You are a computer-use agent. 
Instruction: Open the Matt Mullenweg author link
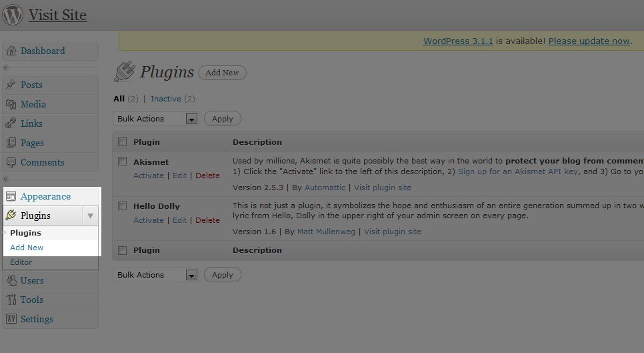326,232
